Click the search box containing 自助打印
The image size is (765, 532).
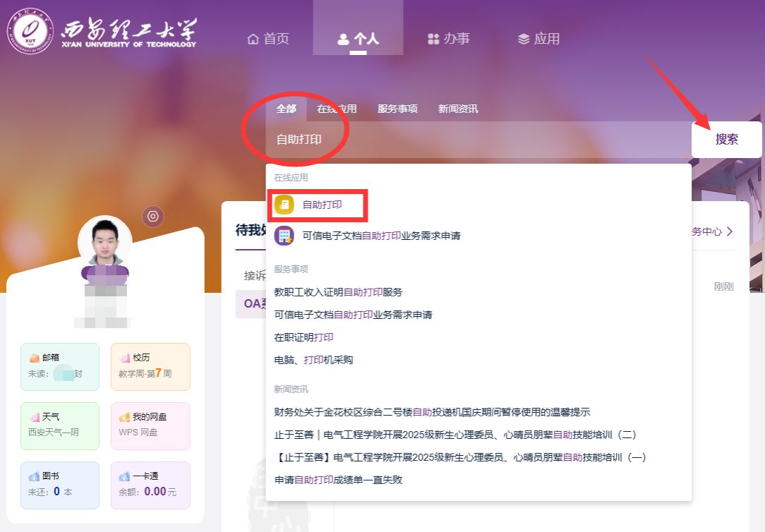coord(473,140)
